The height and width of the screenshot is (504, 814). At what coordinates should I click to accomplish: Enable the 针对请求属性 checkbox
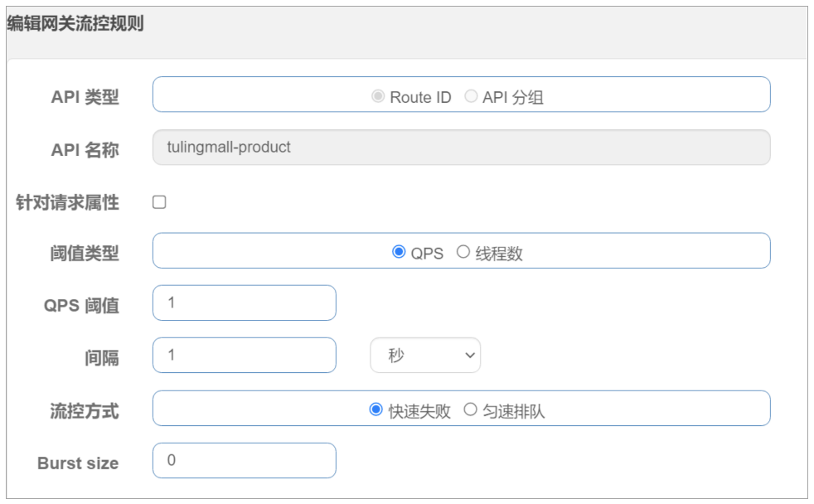159,202
